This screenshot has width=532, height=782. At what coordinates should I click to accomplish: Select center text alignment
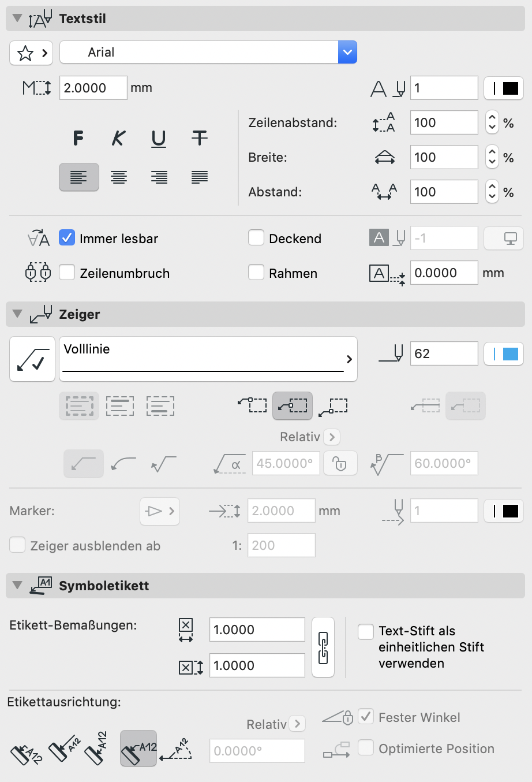pos(119,177)
